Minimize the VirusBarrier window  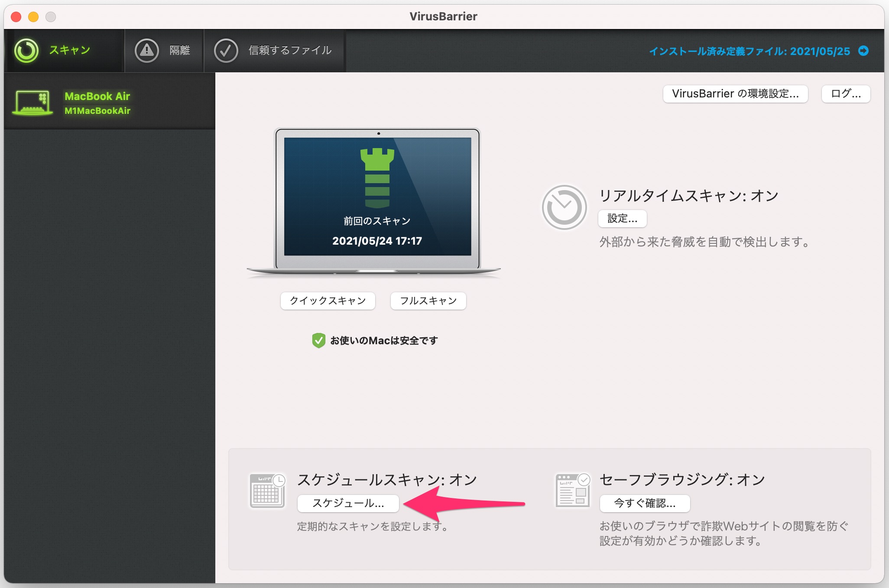[33, 17]
